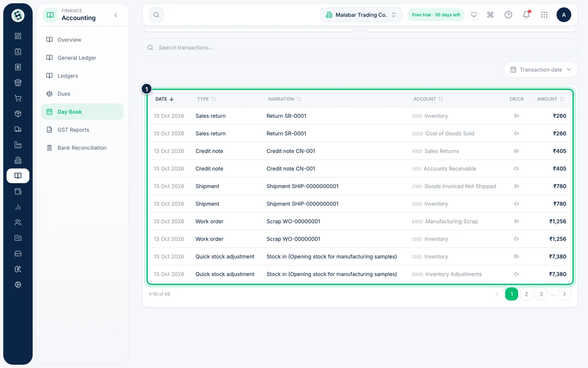
Task: Click the 4100 Sales Returns account cell
Action: click(x=435, y=151)
